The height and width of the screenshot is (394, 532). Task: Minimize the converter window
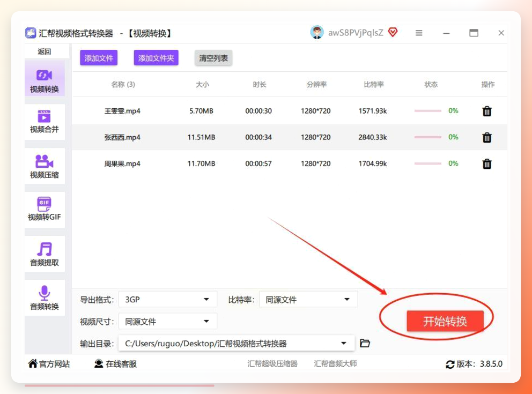tap(446, 33)
